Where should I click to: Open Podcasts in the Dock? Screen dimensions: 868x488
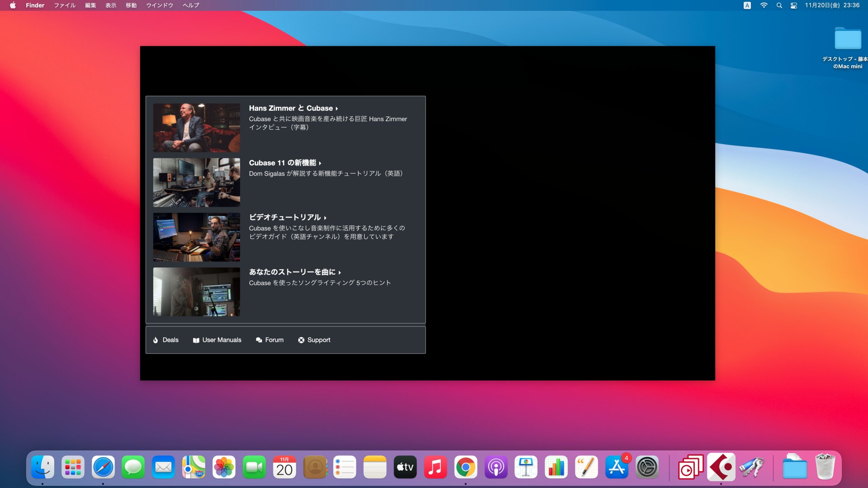coord(496,467)
